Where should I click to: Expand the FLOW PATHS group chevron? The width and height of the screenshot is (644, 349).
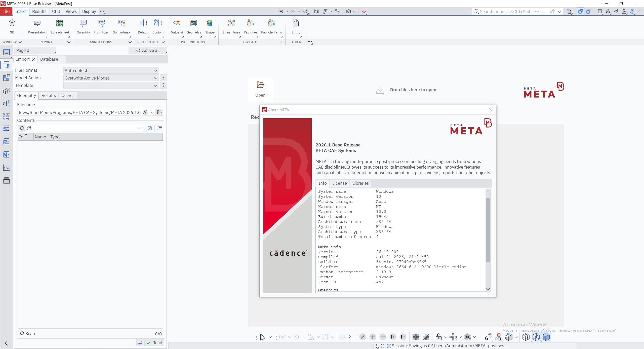(x=281, y=42)
